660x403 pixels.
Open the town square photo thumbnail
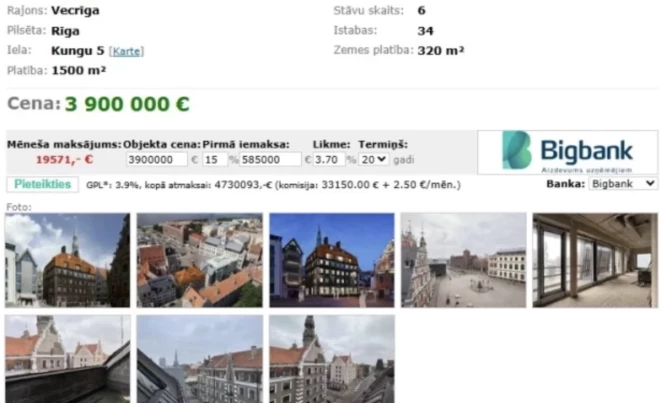pos(463,260)
